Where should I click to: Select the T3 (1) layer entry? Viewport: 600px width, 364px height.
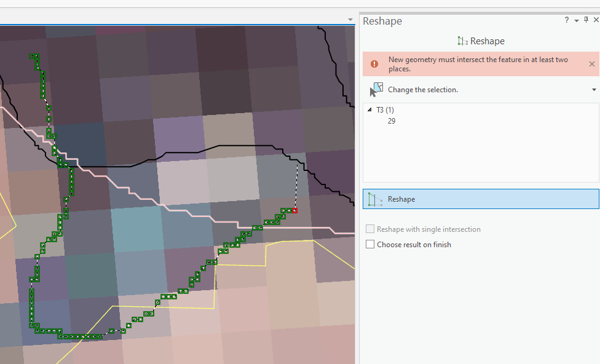click(385, 110)
